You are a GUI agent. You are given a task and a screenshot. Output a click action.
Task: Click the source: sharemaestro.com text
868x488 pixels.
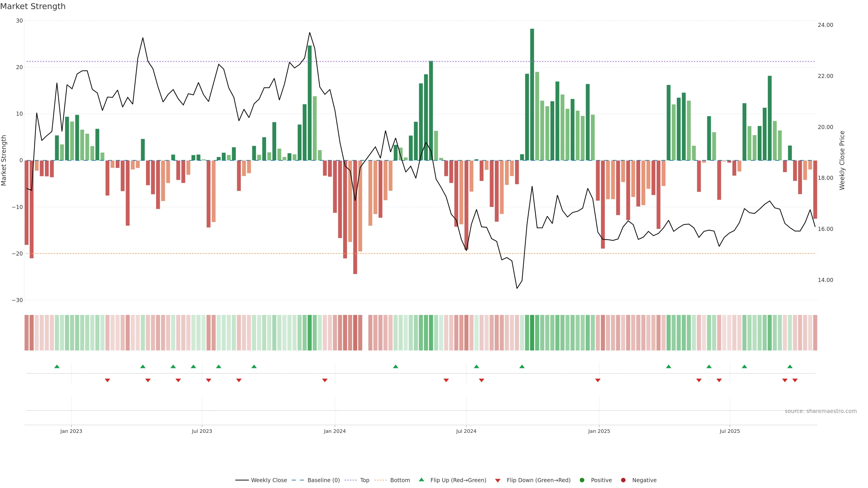(821, 411)
